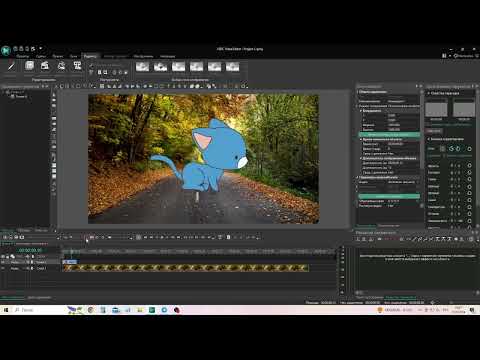
Task: Open the Сцены ribbon tab
Action: (x=41, y=56)
